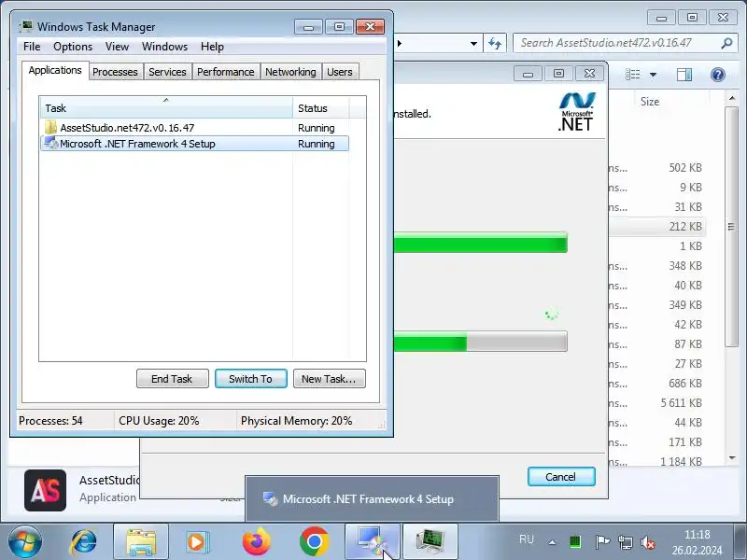This screenshot has width=747, height=560.
Task: Select Task Manager taskbar button
Action: pos(430,541)
